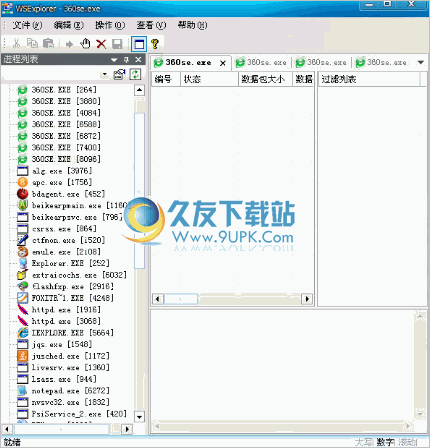Open the 文件(F) menu
This screenshot has height=448, width=430.
pyautogui.click(x=27, y=25)
